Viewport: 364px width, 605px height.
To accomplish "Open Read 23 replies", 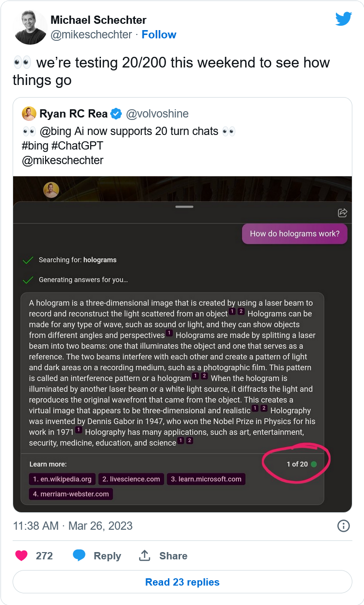I will pos(182,582).
